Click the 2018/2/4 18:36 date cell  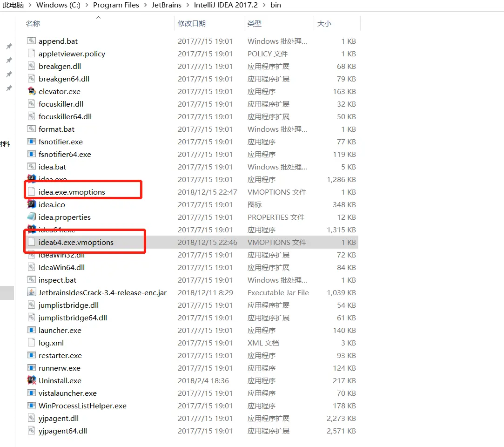click(203, 381)
